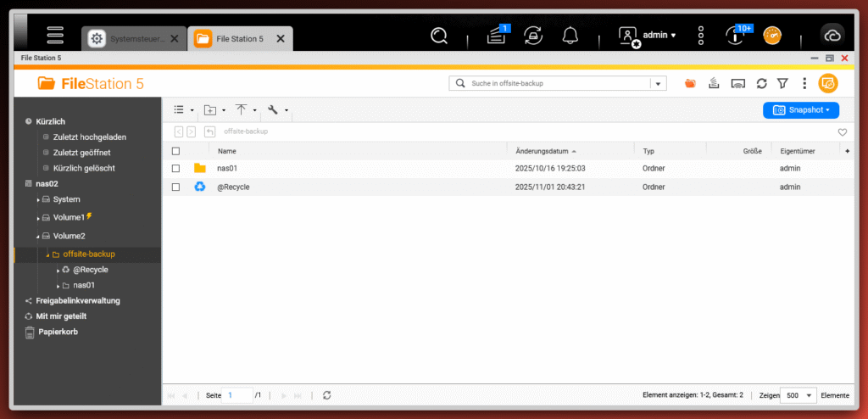
Task: Open Freigabelinkverwaltung in the sidebar
Action: (x=78, y=300)
